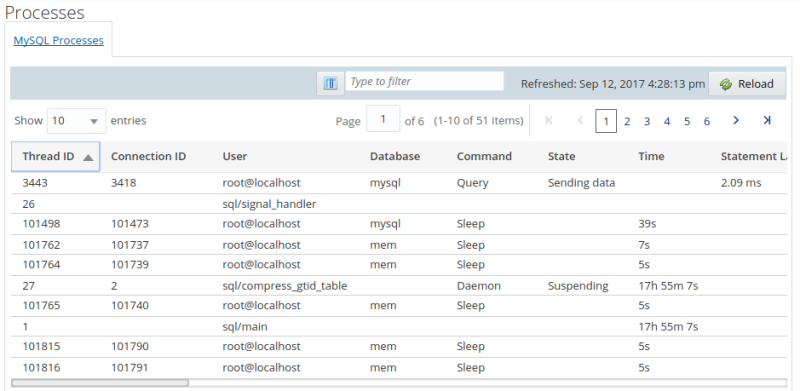Image resolution: width=800 pixels, height=391 pixels.
Task: Click connection ID 101739 cell
Action: click(130, 264)
